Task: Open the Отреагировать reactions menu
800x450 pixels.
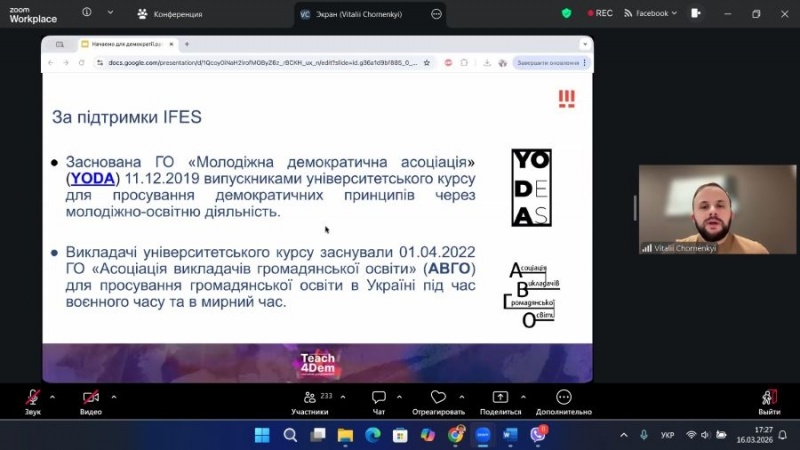Action: 439,398
